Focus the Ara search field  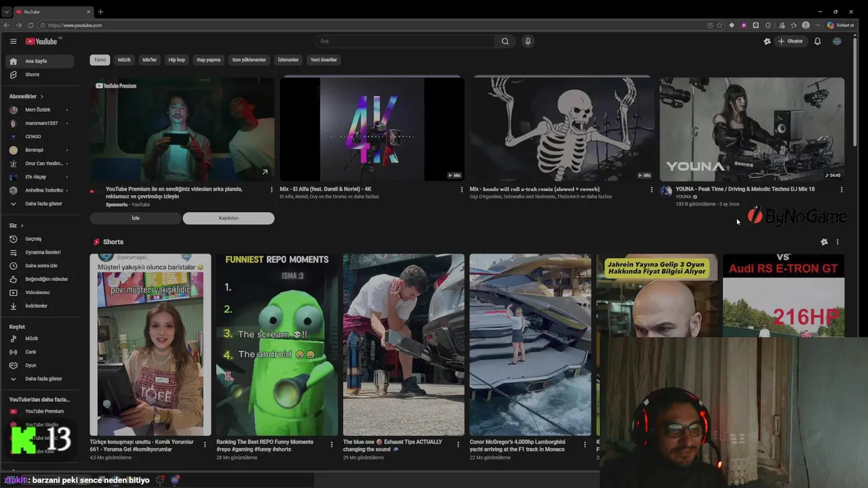coord(405,41)
